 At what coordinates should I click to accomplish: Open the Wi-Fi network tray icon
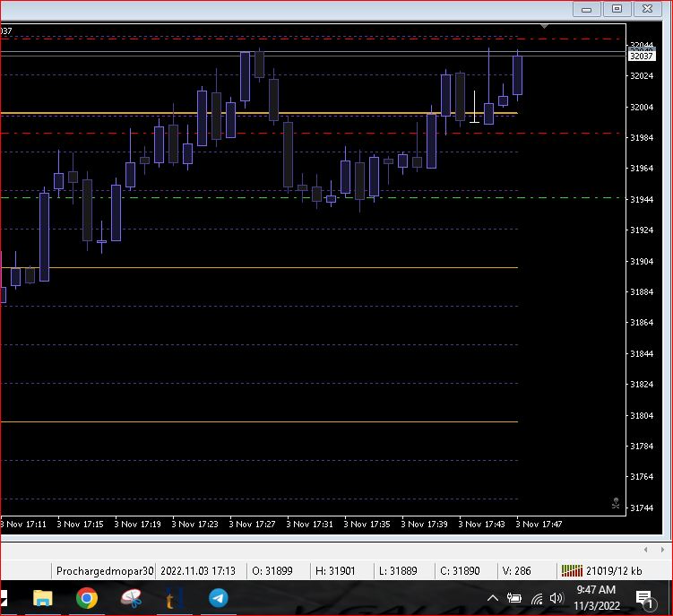536,598
